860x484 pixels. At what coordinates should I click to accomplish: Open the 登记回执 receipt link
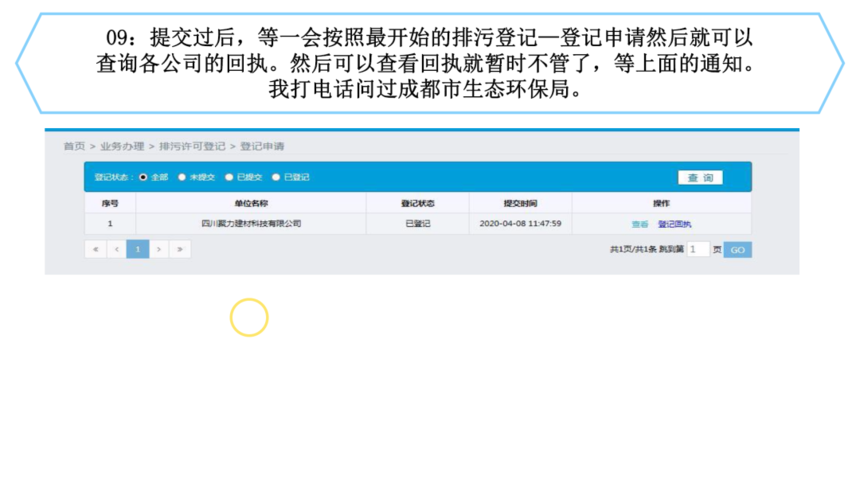[x=675, y=224]
